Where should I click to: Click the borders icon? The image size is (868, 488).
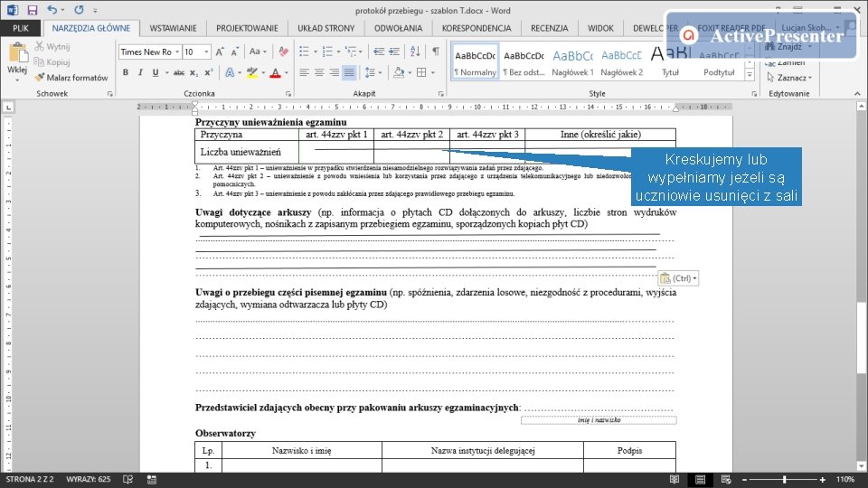pyautogui.click(x=421, y=72)
